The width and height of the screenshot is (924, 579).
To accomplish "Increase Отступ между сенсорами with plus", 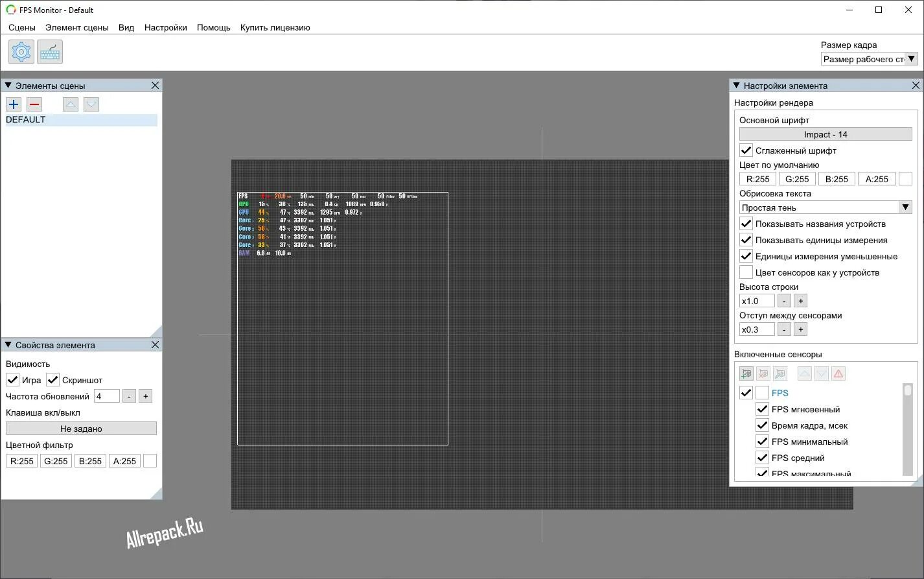I will click(800, 329).
